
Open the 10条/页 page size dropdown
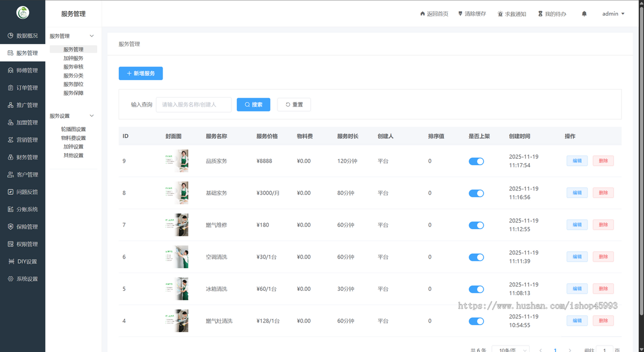point(510,349)
